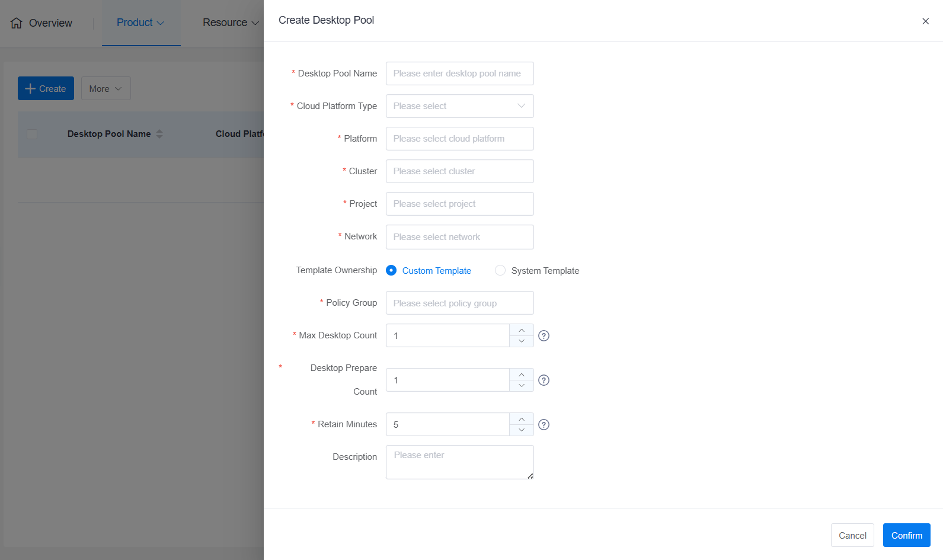Open the Policy Group selector
This screenshot has height=560, width=943.
click(x=459, y=303)
